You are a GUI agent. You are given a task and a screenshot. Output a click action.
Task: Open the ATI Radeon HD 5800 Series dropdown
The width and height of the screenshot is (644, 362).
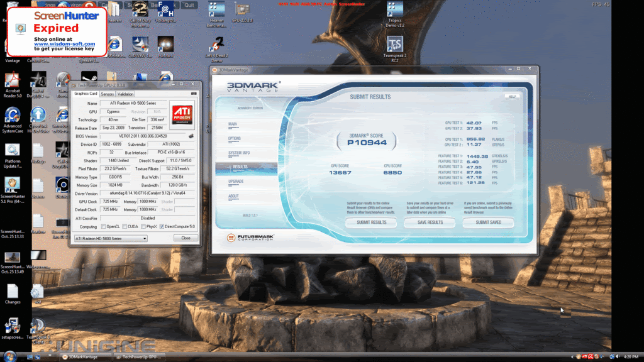point(111,238)
